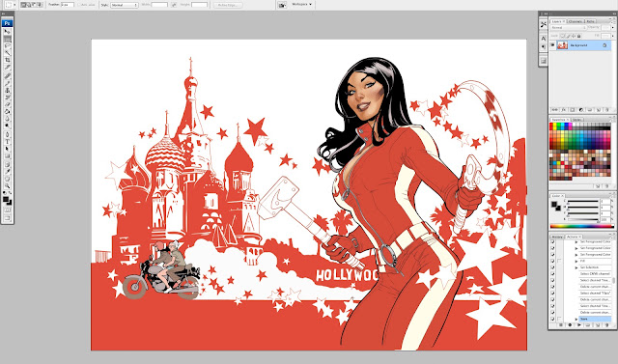Switch to the Paths tab
618x364 pixels.
click(590, 21)
